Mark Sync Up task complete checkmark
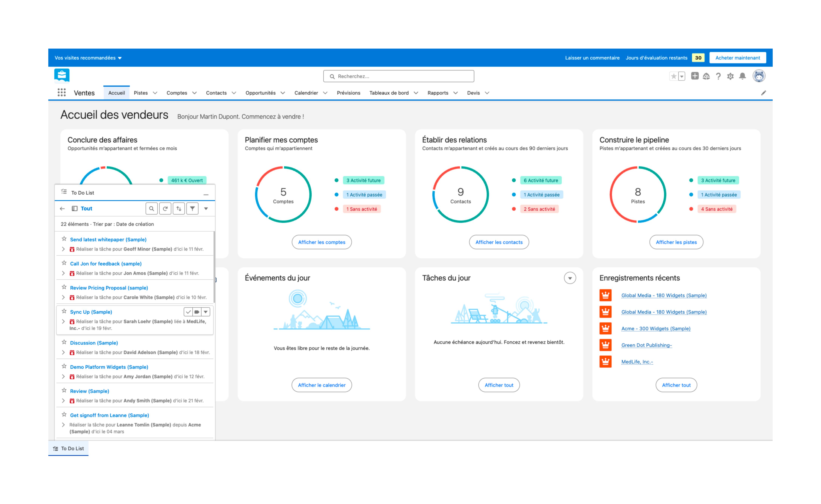 tap(188, 312)
